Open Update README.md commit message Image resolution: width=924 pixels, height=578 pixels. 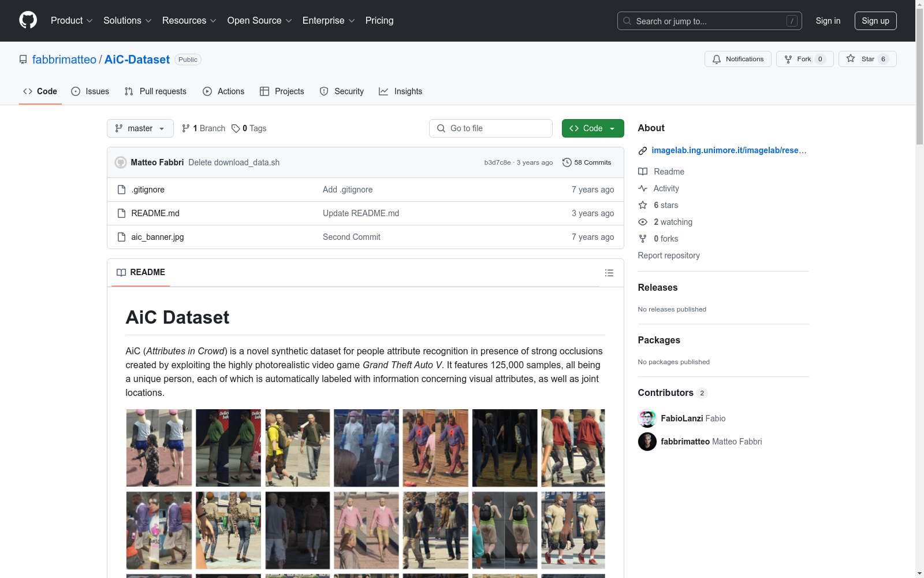tap(361, 213)
